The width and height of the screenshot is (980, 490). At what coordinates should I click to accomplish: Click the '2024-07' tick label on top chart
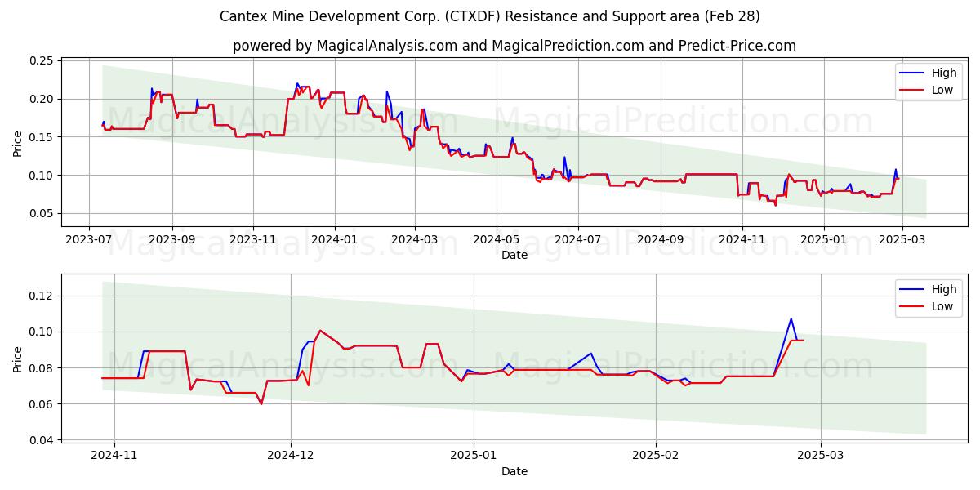pos(578,240)
